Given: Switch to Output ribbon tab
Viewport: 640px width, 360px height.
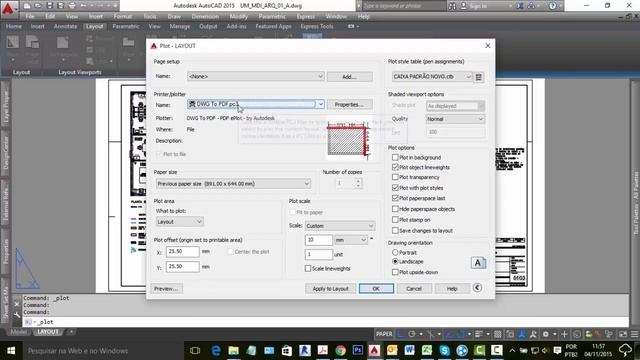Looking at the screenshot, I should pyautogui.click(x=208, y=27).
